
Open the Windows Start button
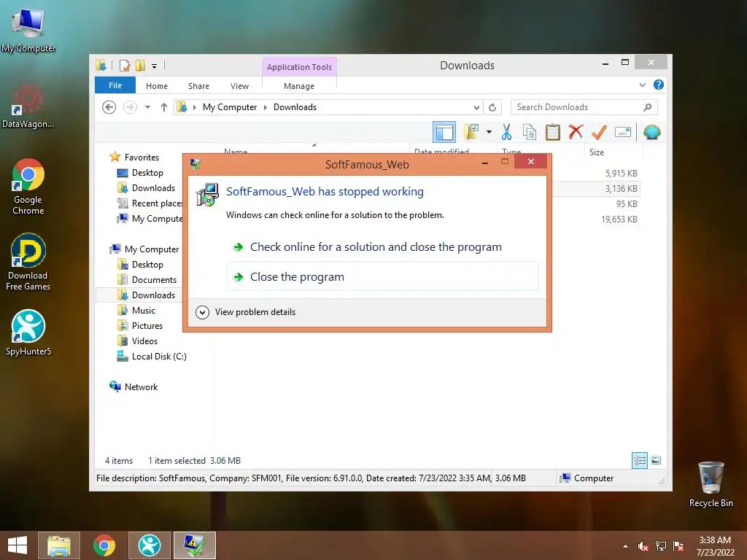point(18,545)
